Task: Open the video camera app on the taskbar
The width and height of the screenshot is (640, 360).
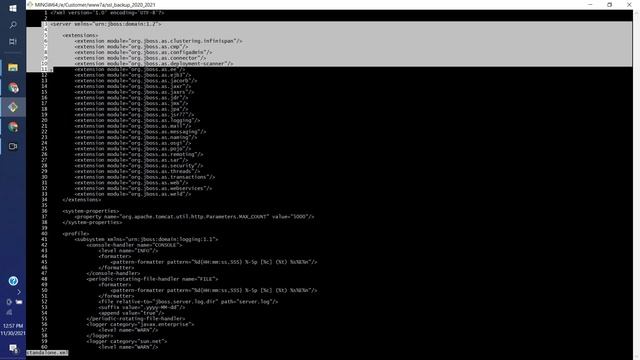Action: click(x=13, y=146)
